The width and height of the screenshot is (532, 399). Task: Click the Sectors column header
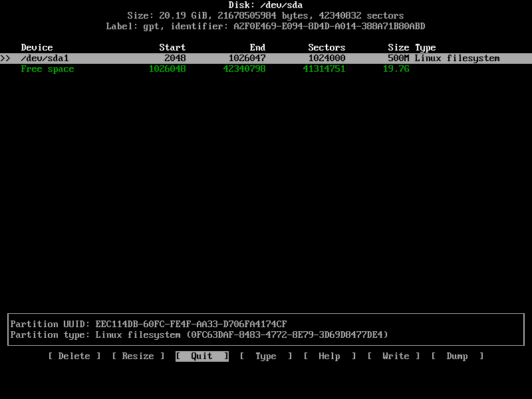coord(327,47)
